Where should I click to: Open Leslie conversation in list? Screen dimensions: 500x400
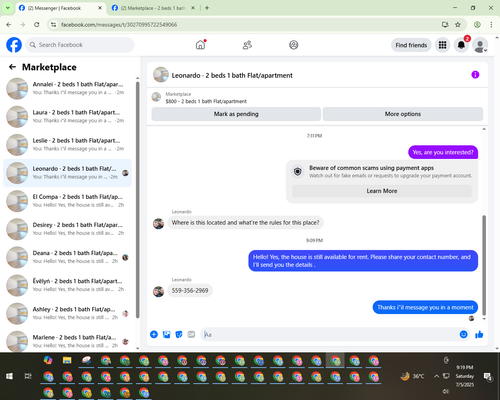[67, 145]
